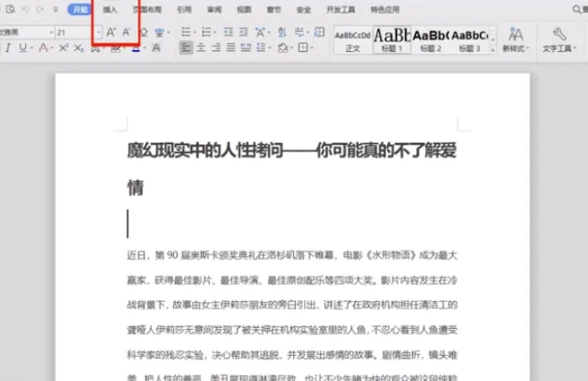Viewport: 588px width, 381px height.
Task: Click the decrease font size icon
Action: [x=126, y=32]
